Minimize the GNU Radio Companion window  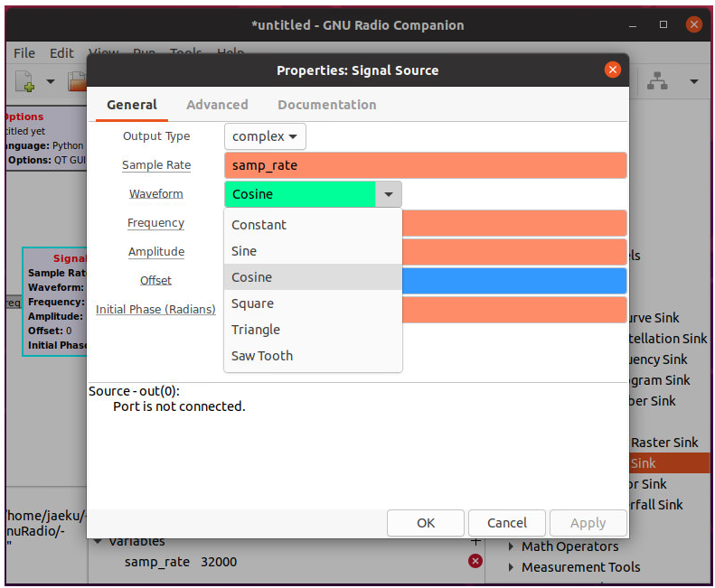633,25
